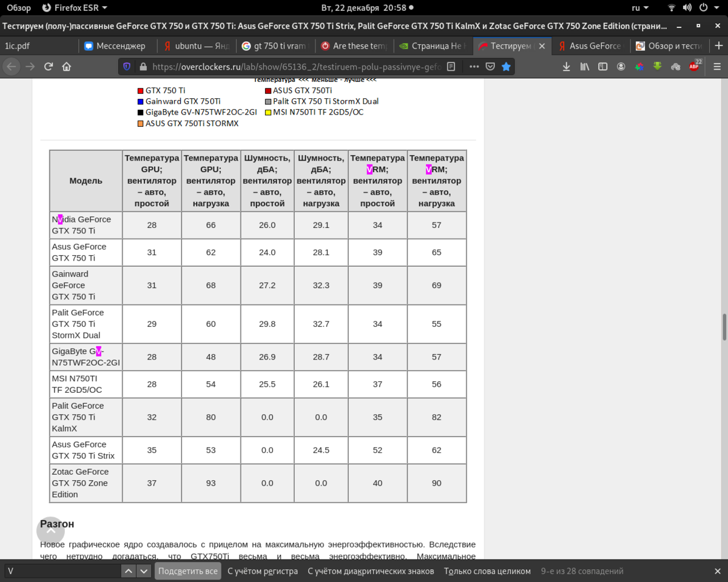Open the Firefox ESR application menu
The height and width of the screenshot is (582, 728).
(x=75, y=8)
